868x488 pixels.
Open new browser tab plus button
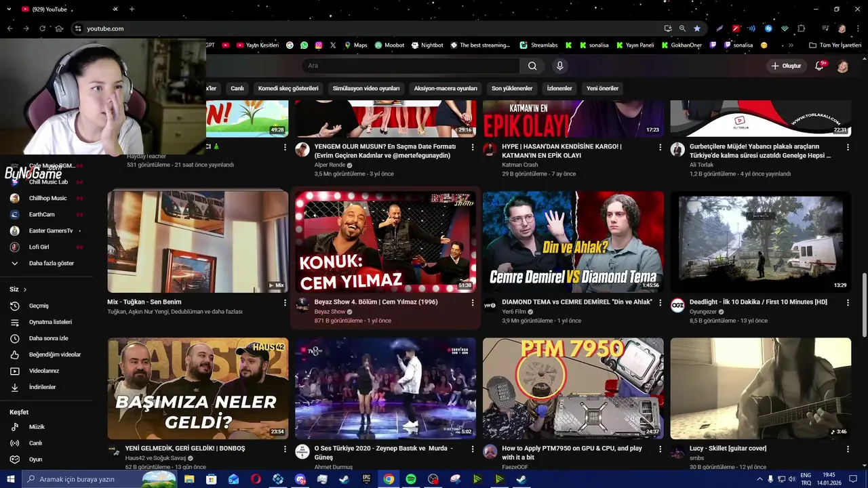[132, 9]
